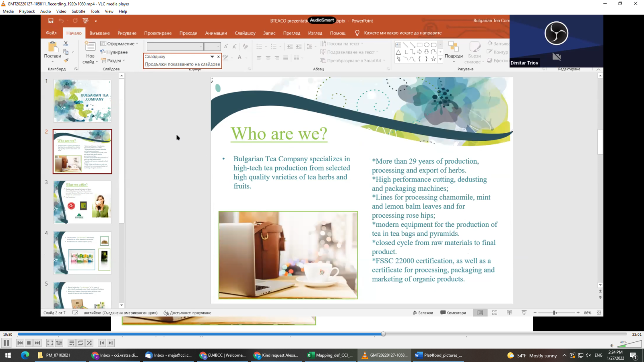Switch to the Вмъкване ribbon tab
Image resolution: width=644 pixels, height=362 pixels.
[99, 33]
